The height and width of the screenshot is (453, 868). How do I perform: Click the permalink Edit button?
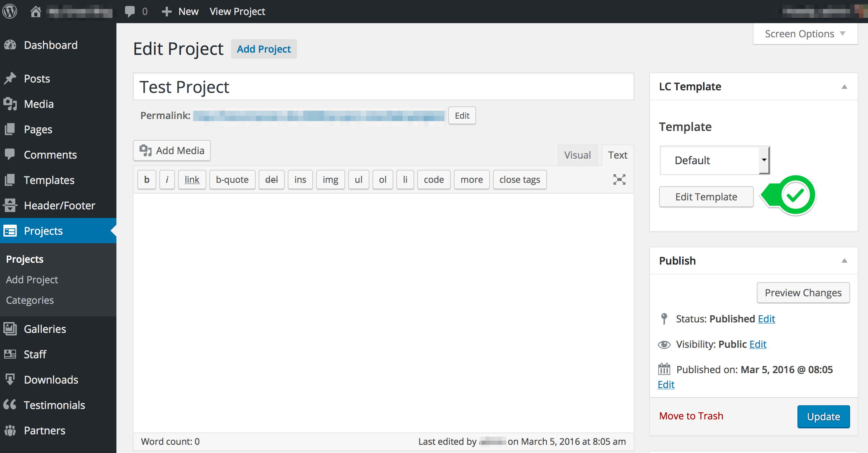[x=462, y=116]
